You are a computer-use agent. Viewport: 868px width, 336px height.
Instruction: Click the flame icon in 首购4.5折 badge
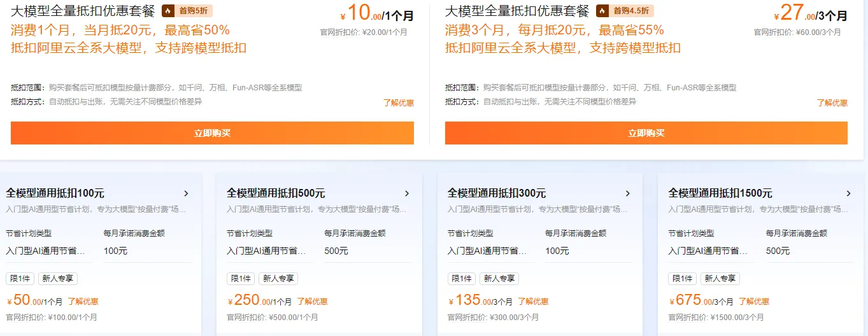602,11
